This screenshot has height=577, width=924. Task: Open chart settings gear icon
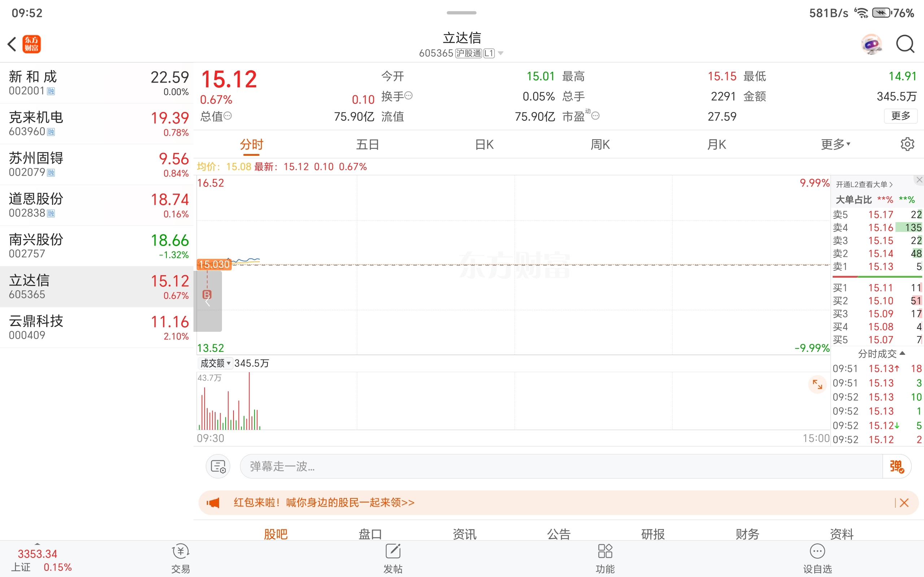coord(907,144)
